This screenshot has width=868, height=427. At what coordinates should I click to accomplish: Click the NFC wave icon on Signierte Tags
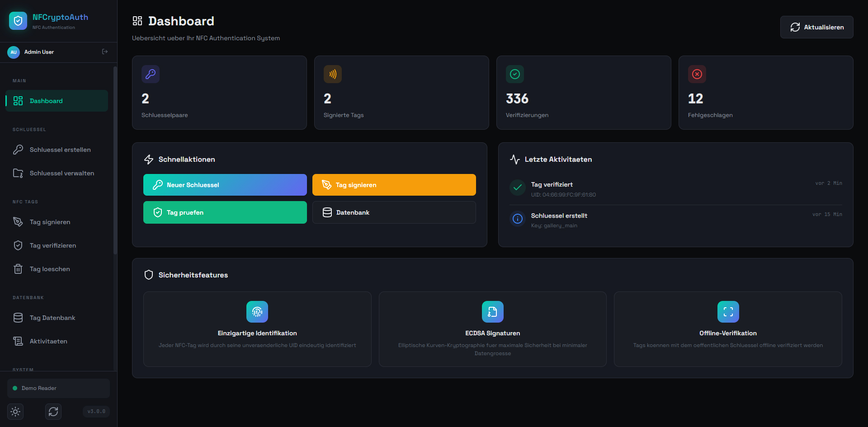click(x=333, y=74)
